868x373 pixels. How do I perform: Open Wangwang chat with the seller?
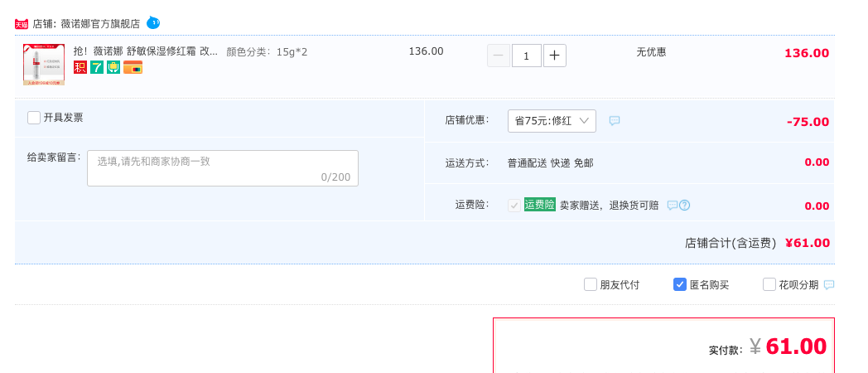[x=153, y=23]
